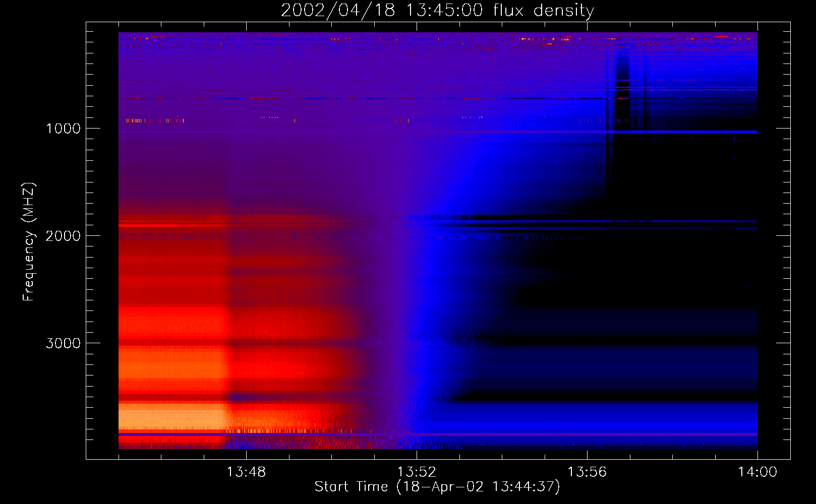Click the plot title '2002/04/18 13:45:00 flux density'
Viewport: 816px width, 504px height.
437,10
